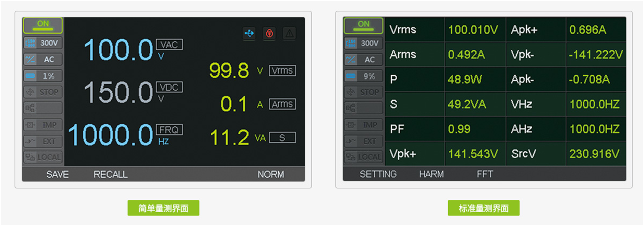Toggle ON output in standard measurement screen
The image size is (644, 226).
point(363,25)
